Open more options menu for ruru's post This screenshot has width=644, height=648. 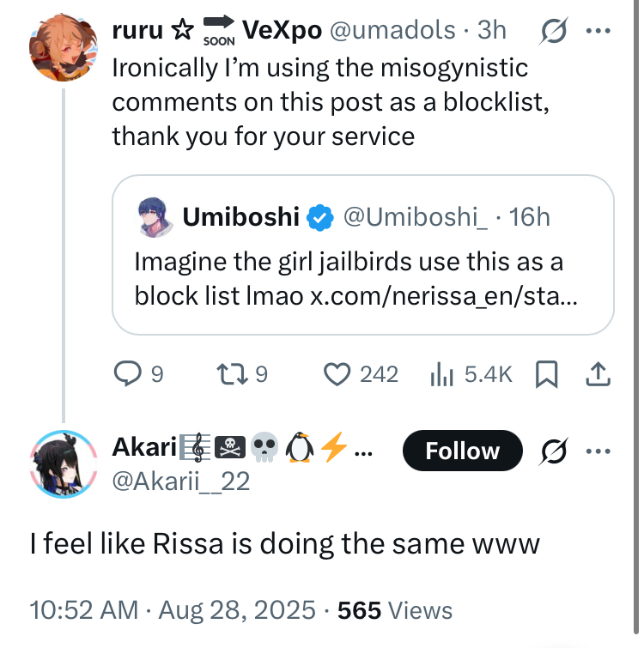pyautogui.click(x=596, y=31)
